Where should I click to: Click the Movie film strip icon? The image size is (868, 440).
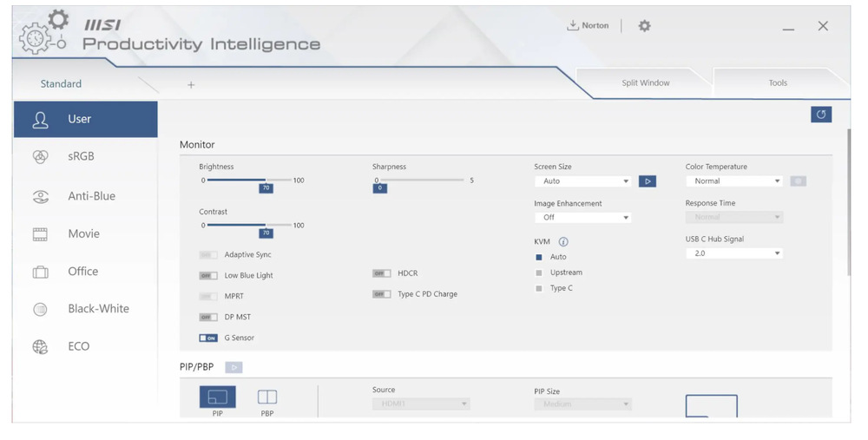click(40, 234)
